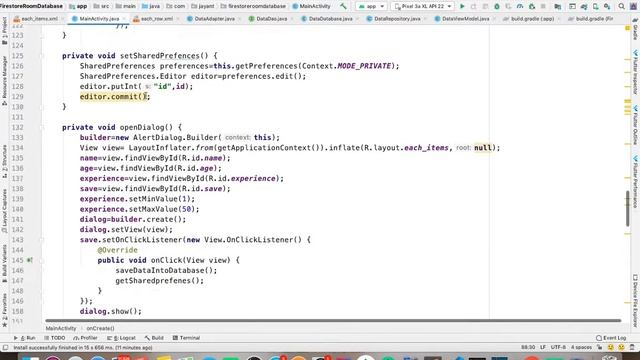Click the yellow warning marker atop the right gutter
The width and height of the screenshot is (640, 360).
[628, 28]
